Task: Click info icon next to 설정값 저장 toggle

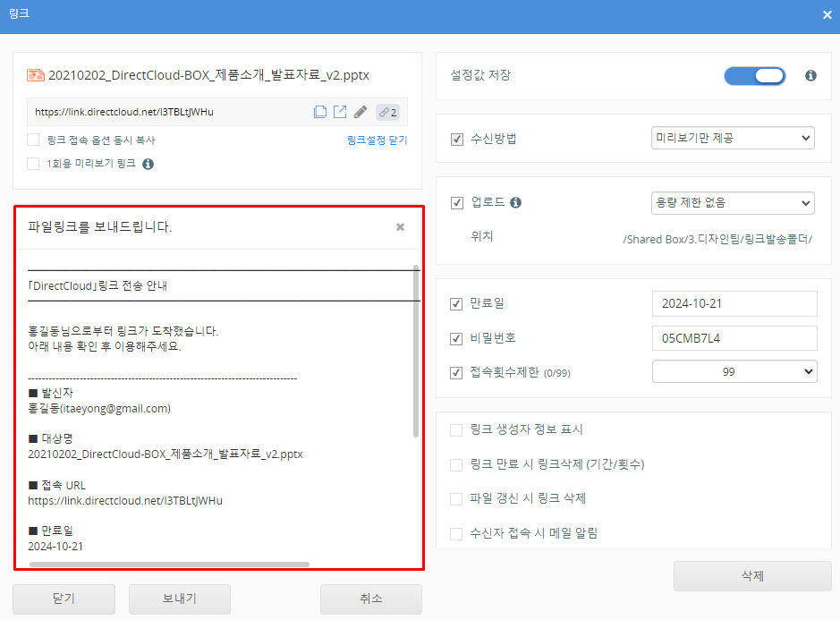Action: (x=810, y=76)
